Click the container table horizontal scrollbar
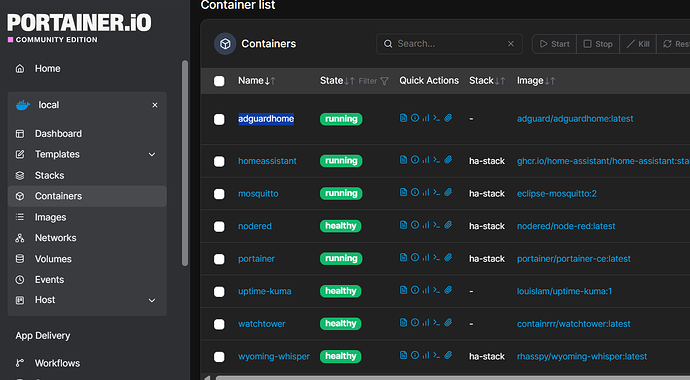Image resolution: width=690 pixels, height=380 pixels. tap(452, 378)
